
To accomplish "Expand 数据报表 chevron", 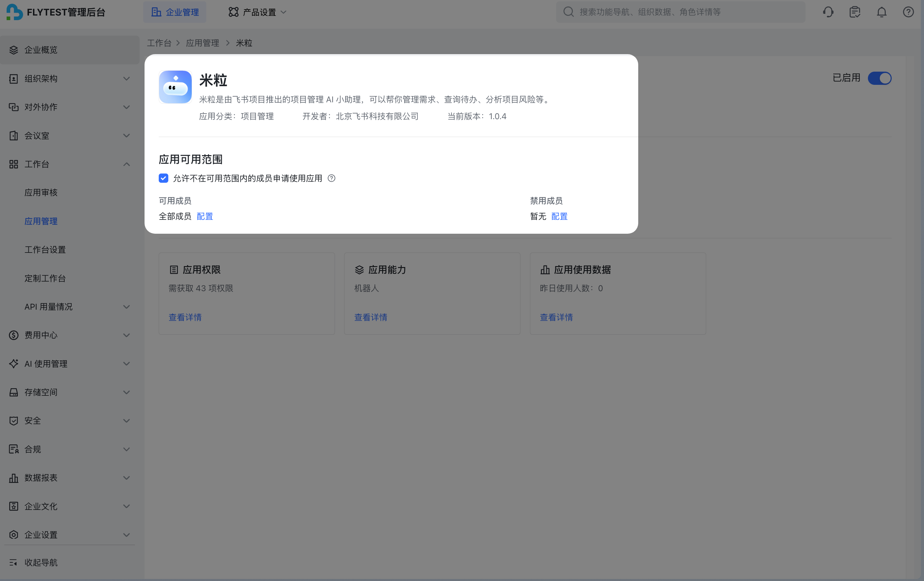I will click(126, 478).
